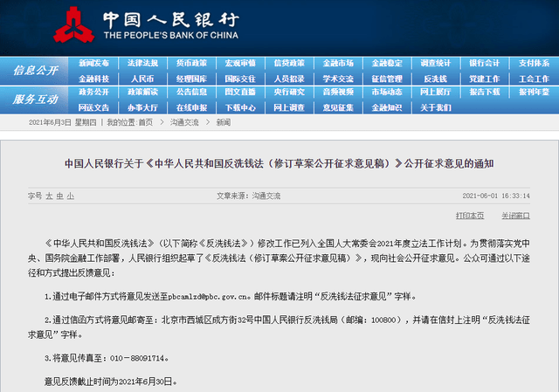Image resolution: width=559 pixels, height=392 pixels.
Task: Open the 金融稳定 menu item
Action: point(387,64)
